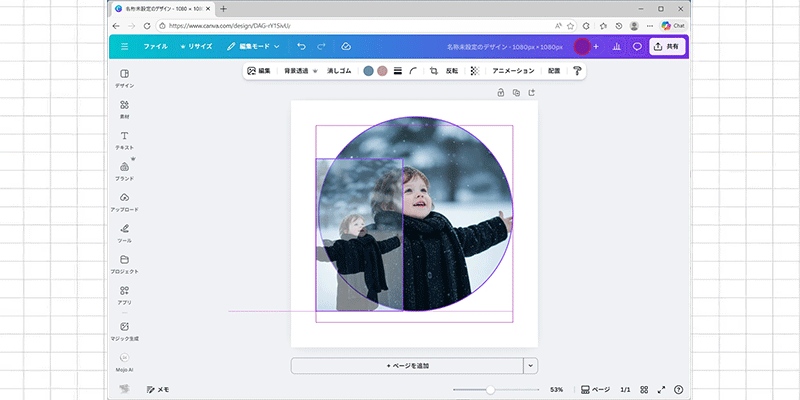Open analytics bar chart icon
The height and width of the screenshot is (400, 800).
coord(617,46)
